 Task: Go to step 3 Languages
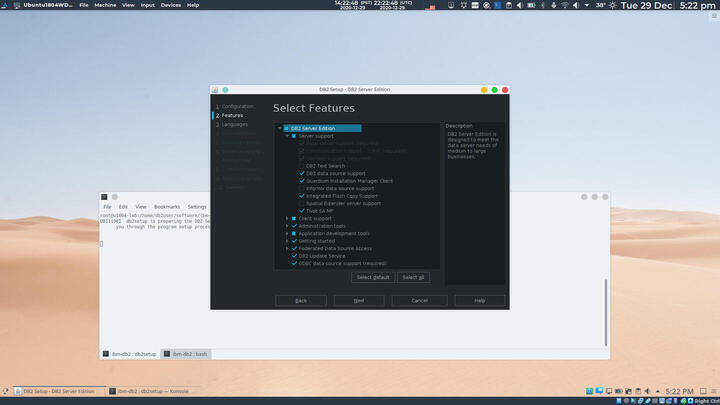click(x=232, y=124)
